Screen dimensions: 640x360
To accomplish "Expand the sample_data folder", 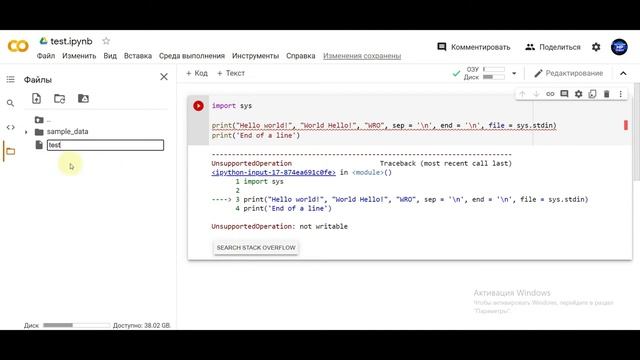I will click(26, 132).
